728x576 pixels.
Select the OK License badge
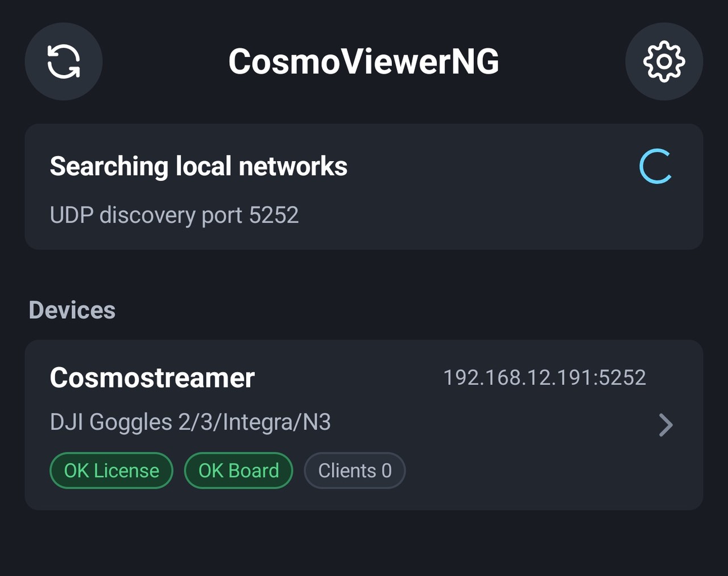click(x=111, y=471)
